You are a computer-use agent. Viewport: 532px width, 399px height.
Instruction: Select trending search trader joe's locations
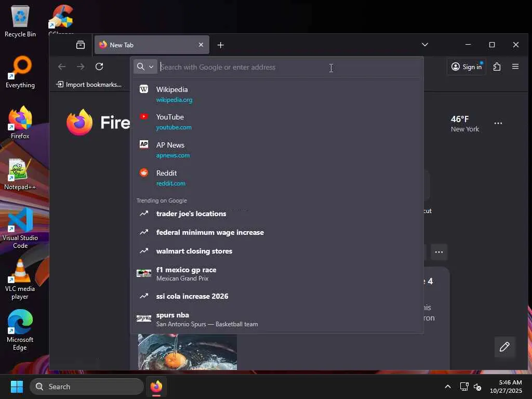277,214
